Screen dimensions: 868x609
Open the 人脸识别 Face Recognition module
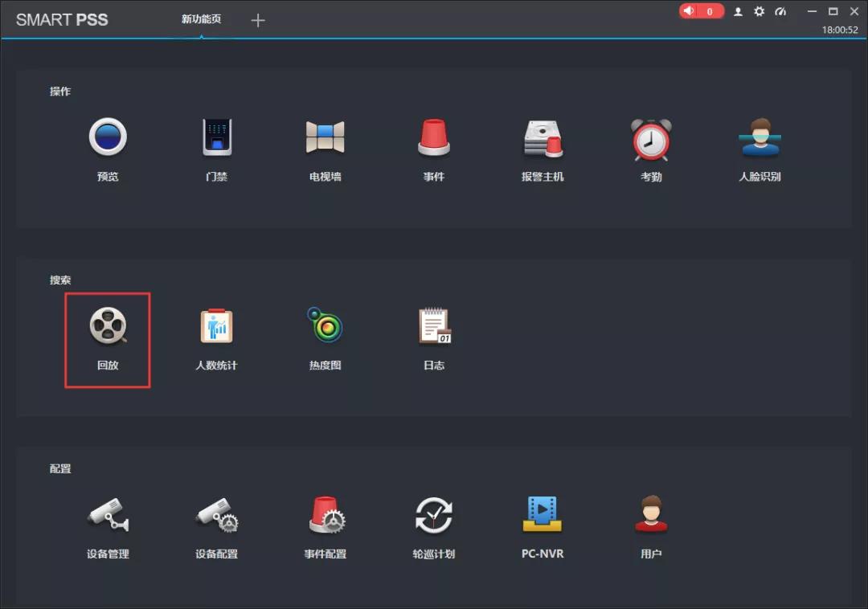(759, 145)
